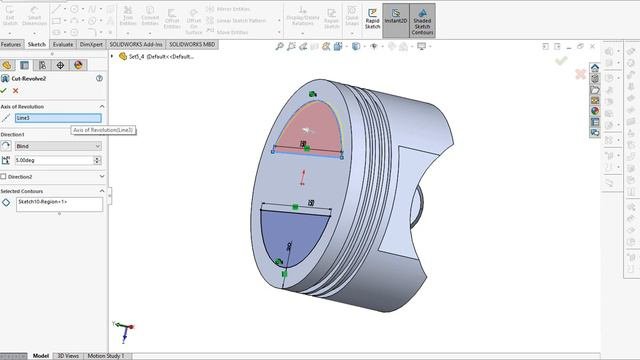Click the Axis of Revolution Line3 field

(x=58, y=118)
